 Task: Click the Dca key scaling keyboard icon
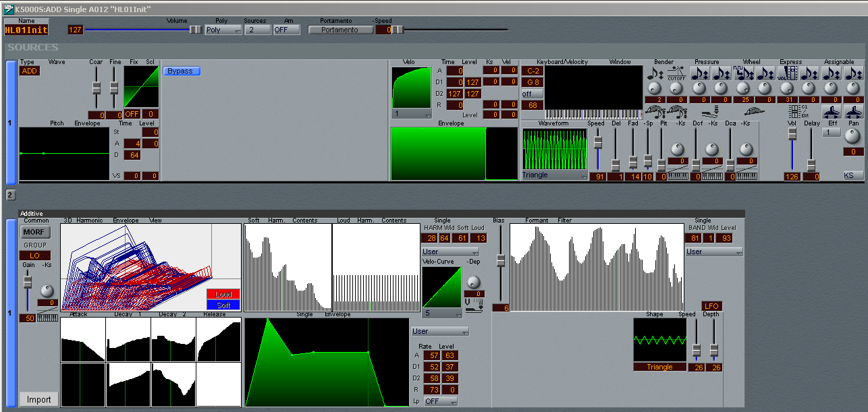click(747, 177)
